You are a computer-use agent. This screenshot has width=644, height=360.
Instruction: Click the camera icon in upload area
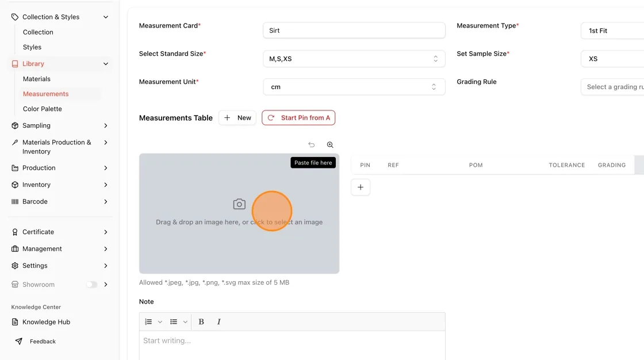(239, 204)
